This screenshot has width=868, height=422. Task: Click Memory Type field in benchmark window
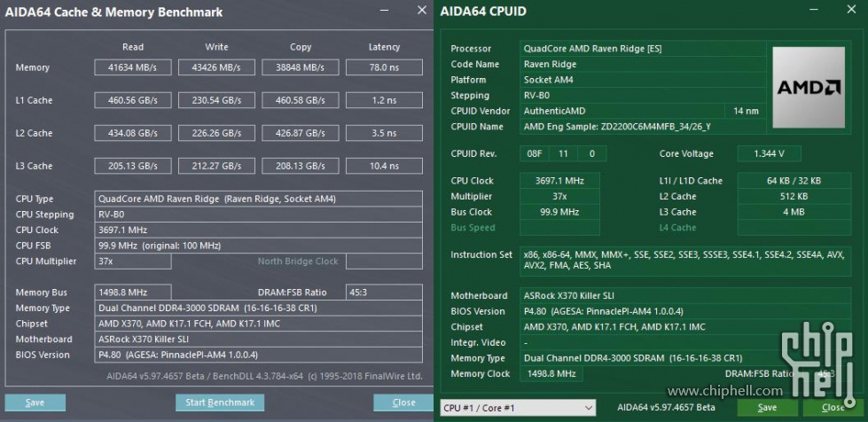pyautogui.click(x=259, y=308)
